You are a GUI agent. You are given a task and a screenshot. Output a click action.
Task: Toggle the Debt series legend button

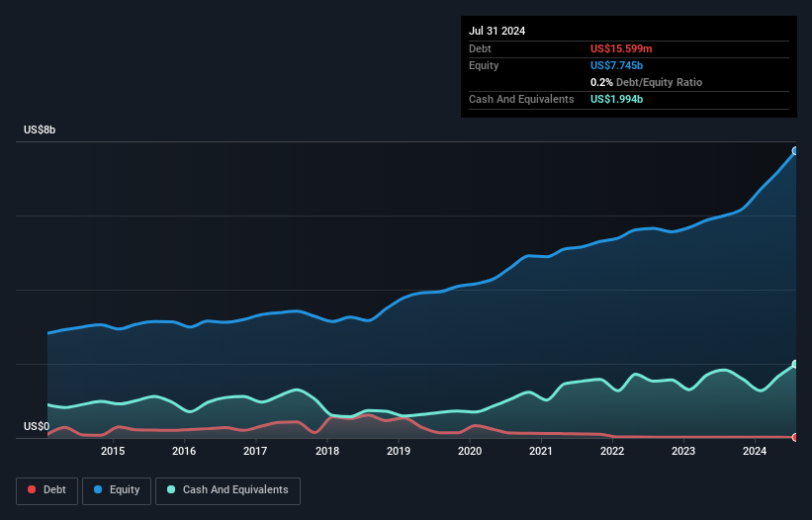(47, 490)
